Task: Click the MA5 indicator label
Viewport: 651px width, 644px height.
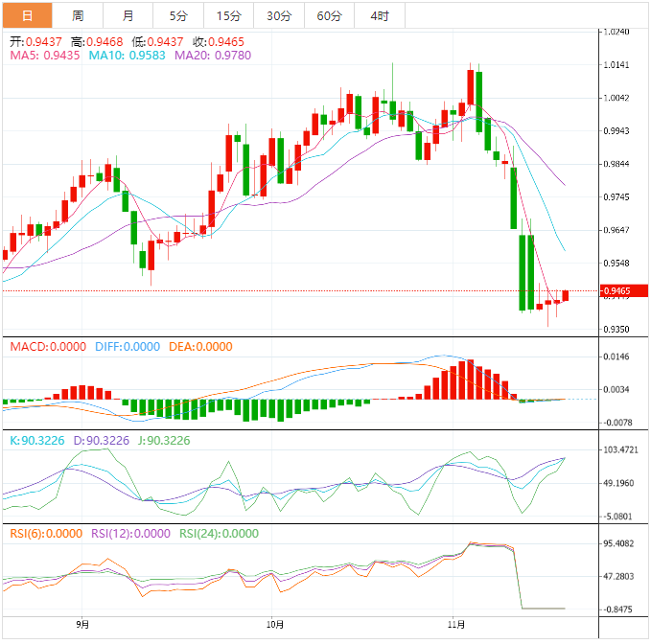Action: (45, 56)
